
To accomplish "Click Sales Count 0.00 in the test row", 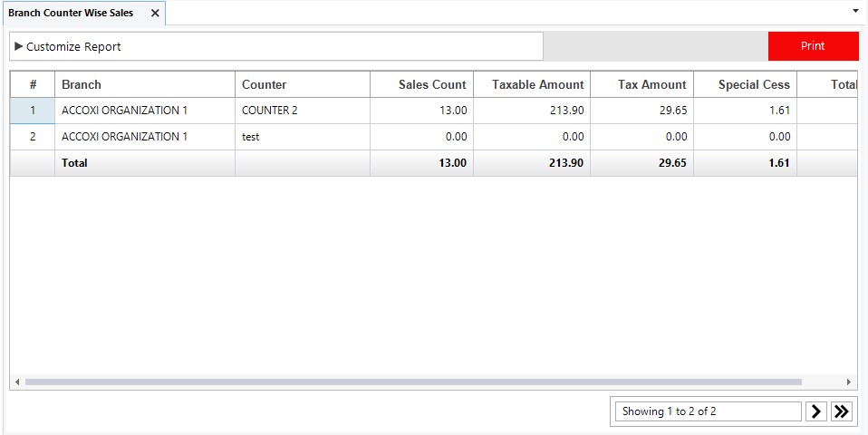I will click(422, 137).
